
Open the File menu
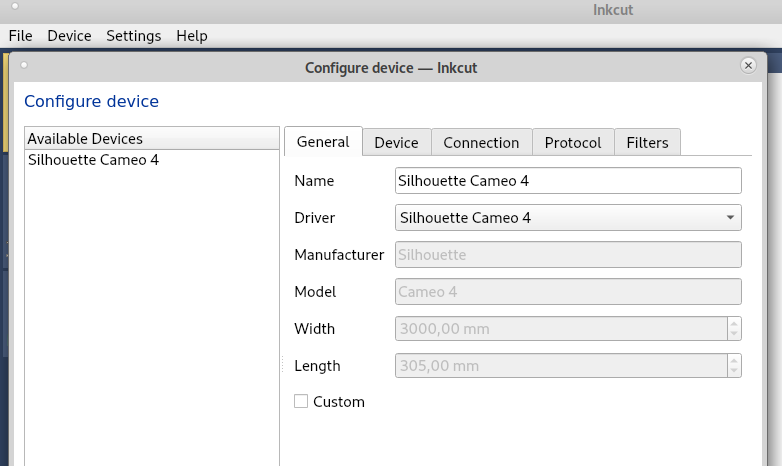21,36
